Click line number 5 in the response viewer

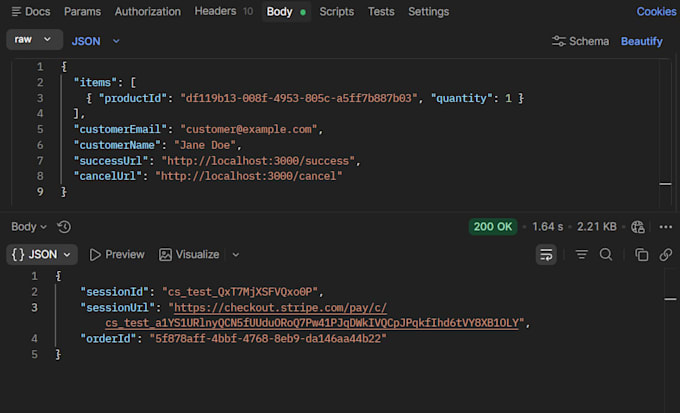click(34, 355)
